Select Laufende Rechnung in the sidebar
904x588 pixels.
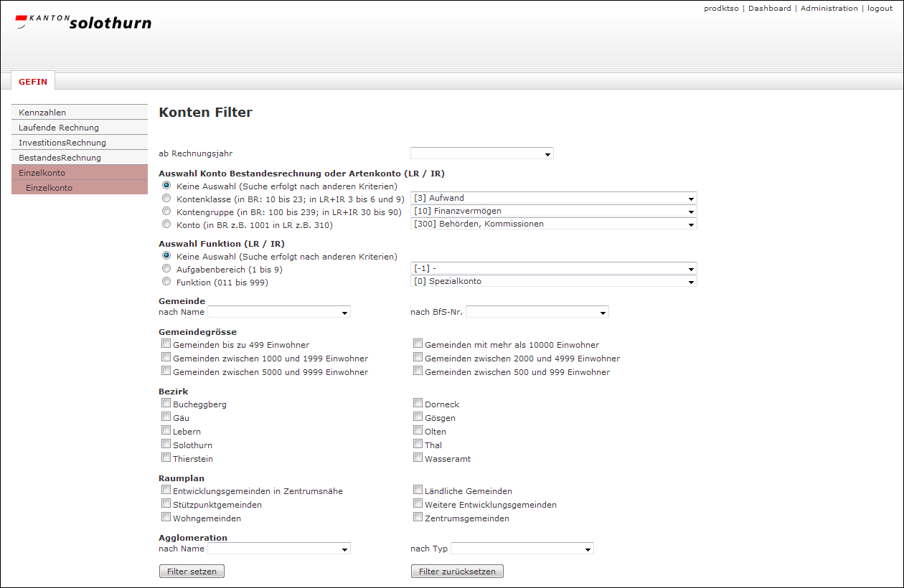[x=79, y=128]
